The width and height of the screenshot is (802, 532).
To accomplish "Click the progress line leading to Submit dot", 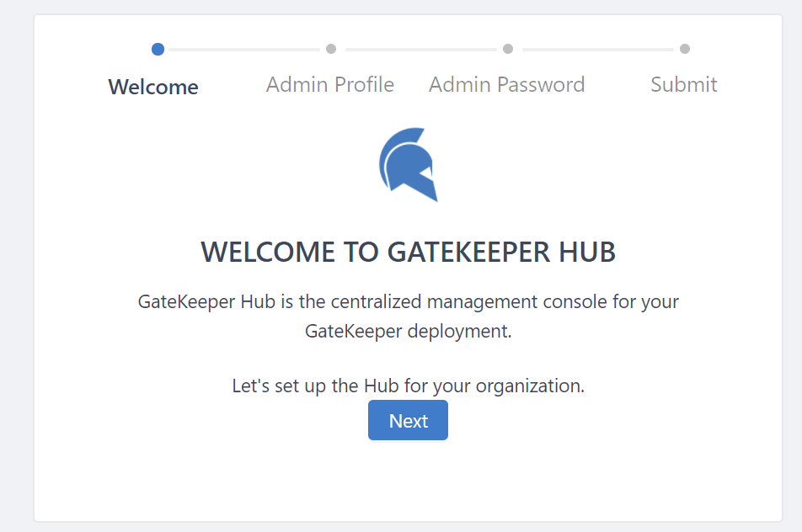I will tap(596, 50).
